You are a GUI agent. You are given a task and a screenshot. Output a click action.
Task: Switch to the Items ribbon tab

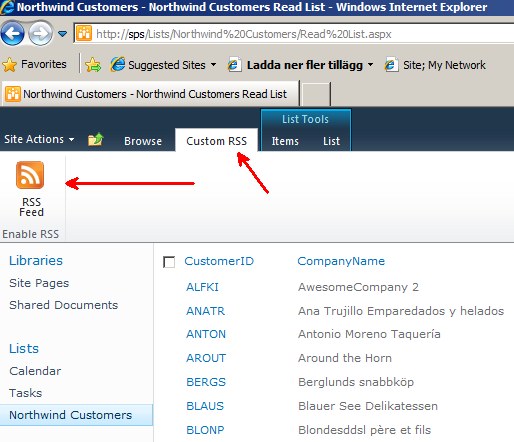click(x=285, y=141)
